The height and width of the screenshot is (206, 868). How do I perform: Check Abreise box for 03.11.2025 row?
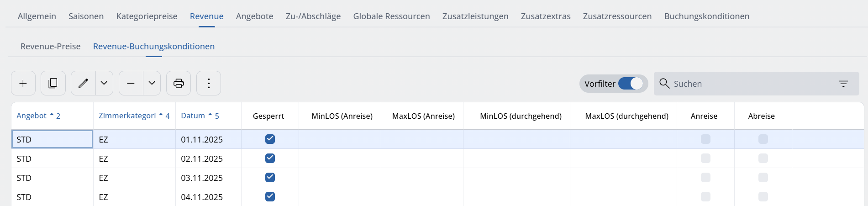[x=763, y=178]
